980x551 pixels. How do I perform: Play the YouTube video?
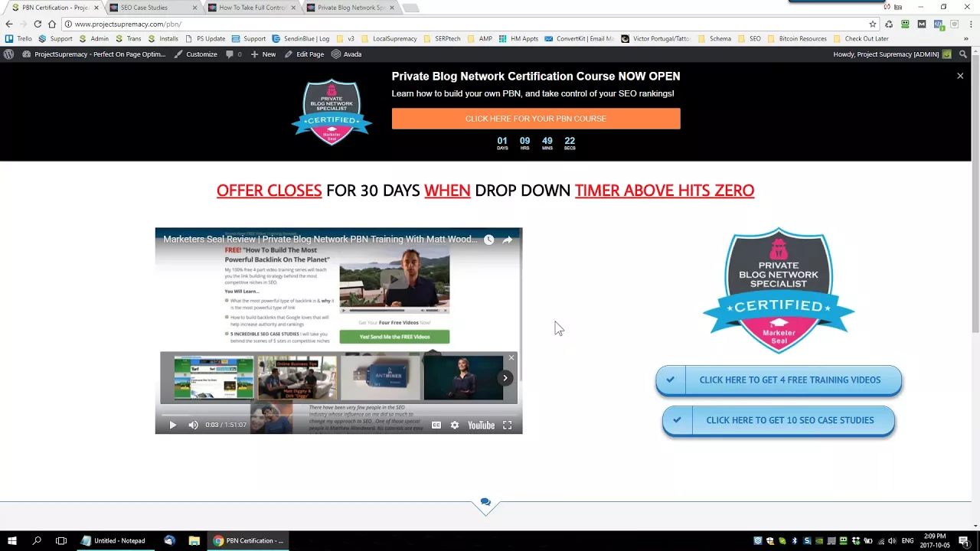click(x=172, y=425)
